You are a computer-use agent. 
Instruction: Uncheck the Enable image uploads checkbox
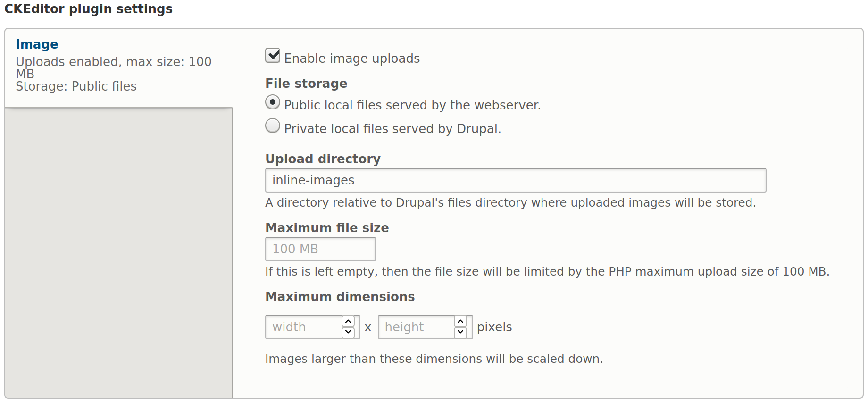(x=273, y=55)
